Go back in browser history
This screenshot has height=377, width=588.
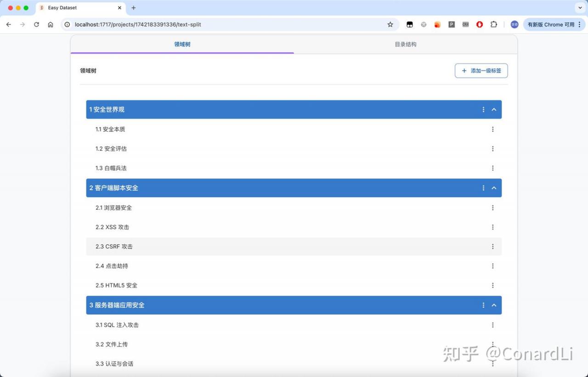8,24
